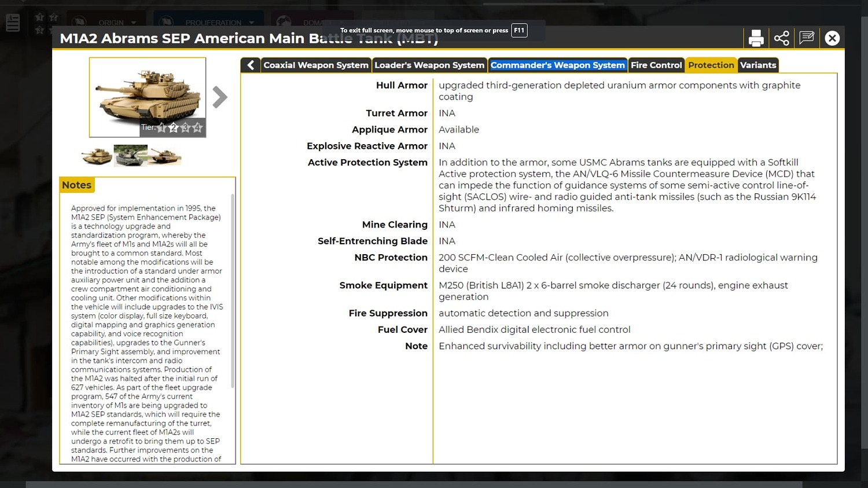Screen dimensions: 868x488
Task: Select Tier 3 star on tank image
Action: (x=186, y=128)
